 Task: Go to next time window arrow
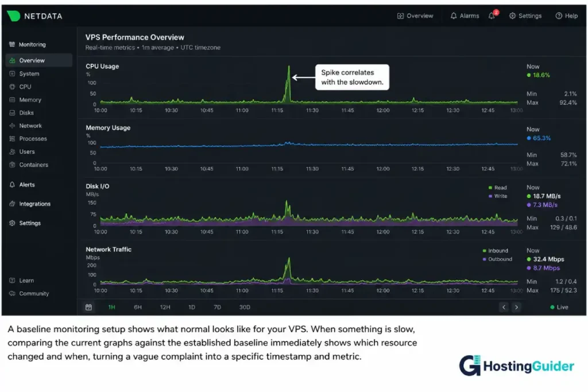[x=516, y=307]
